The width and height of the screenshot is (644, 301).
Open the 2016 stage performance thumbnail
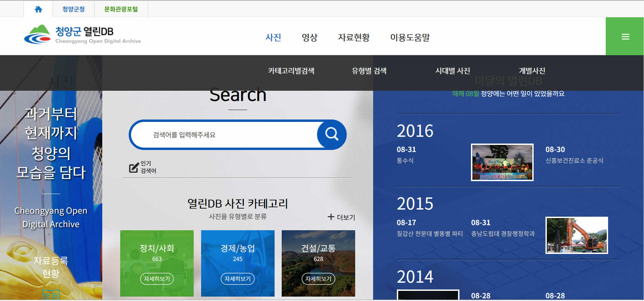point(502,162)
